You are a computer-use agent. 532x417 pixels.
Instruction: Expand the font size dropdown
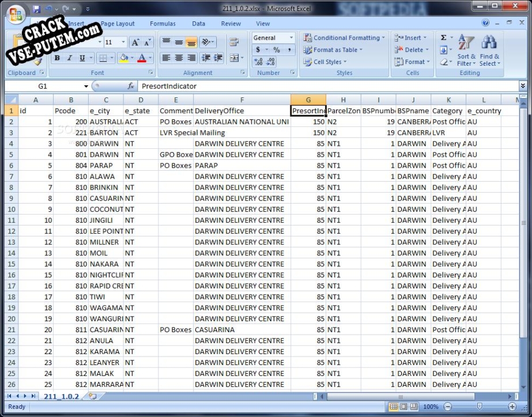click(123, 42)
